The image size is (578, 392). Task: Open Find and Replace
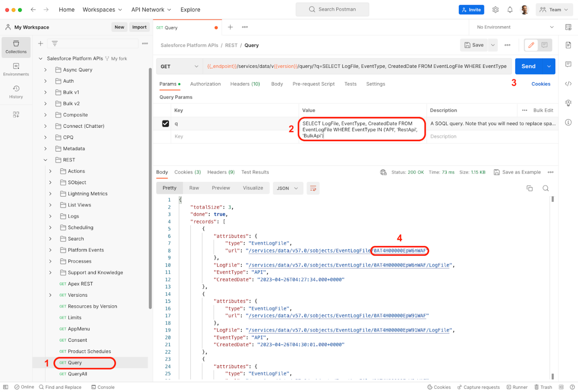[x=60, y=387]
